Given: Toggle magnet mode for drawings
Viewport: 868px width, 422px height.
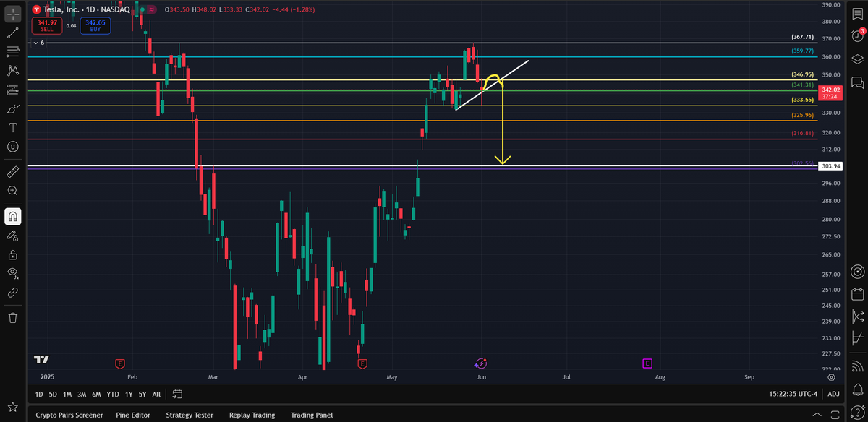Looking at the screenshot, I should (x=13, y=216).
